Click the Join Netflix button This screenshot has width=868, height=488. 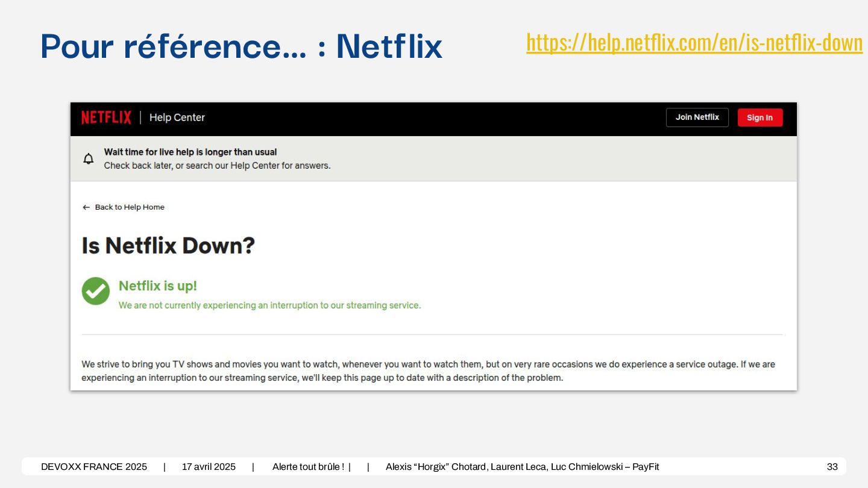click(x=697, y=117)
